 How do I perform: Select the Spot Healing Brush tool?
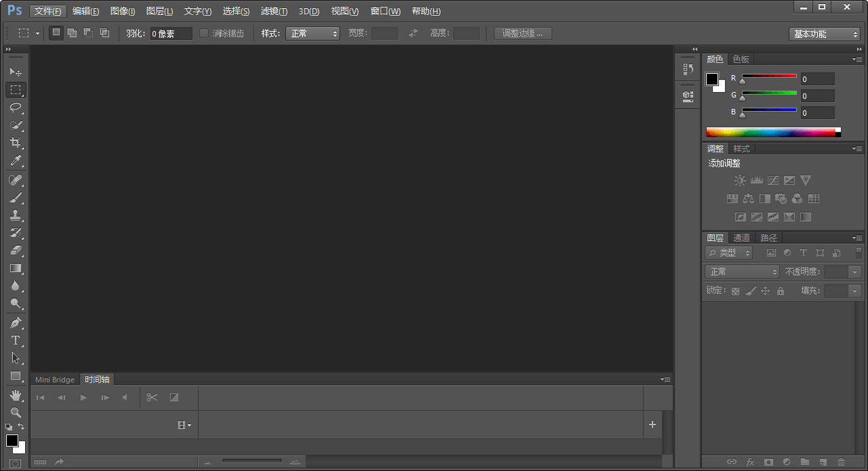[x=16, y=180]
